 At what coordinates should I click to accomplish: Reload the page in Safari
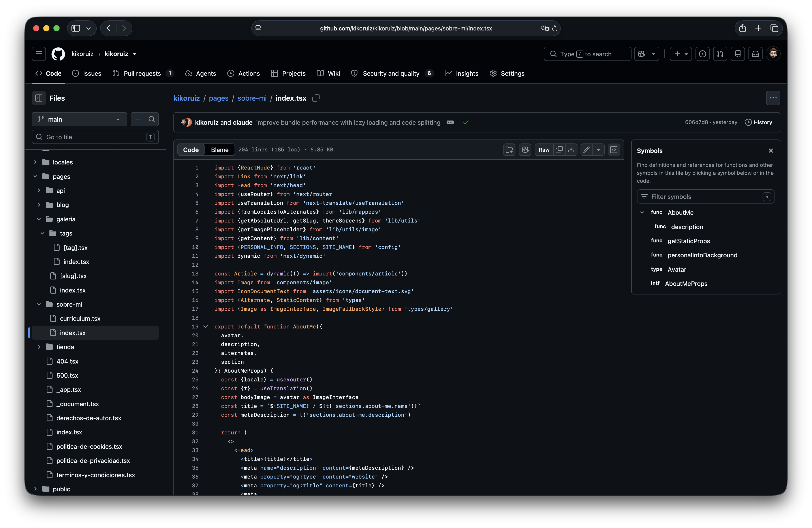point(555,28)
